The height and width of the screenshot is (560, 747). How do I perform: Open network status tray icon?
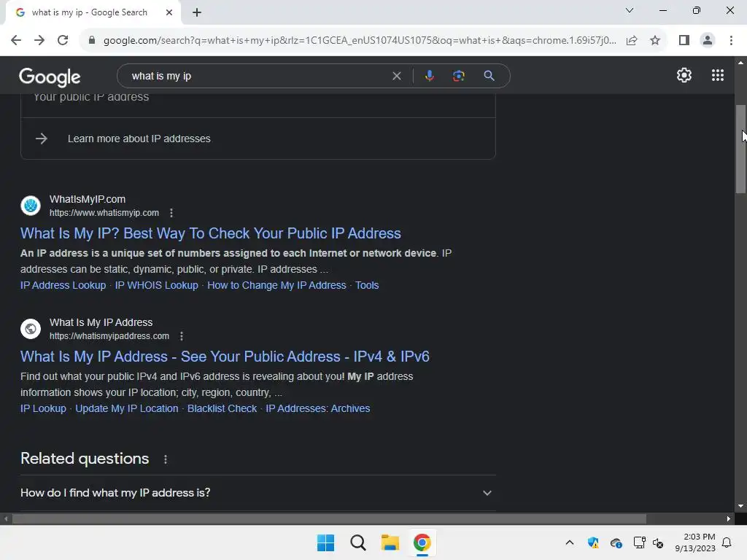[639, 542]
